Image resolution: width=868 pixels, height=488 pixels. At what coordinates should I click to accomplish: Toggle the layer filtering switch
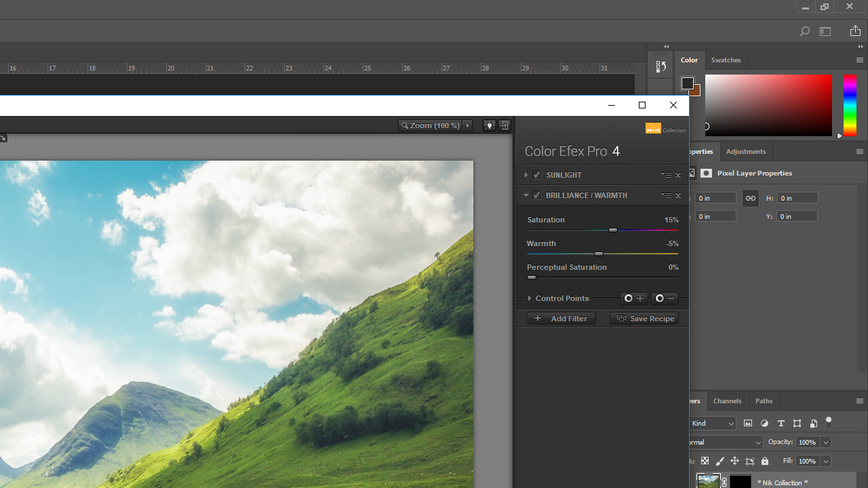829,422
